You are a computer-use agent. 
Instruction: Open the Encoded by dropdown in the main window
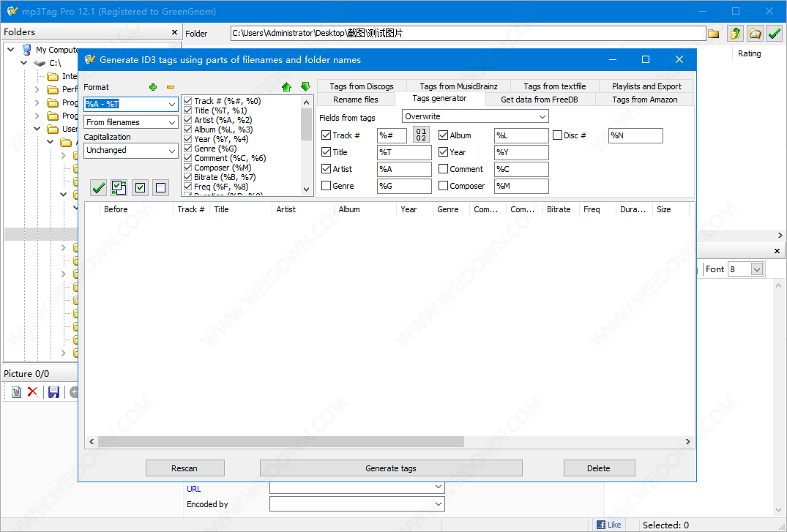point(439,504)
